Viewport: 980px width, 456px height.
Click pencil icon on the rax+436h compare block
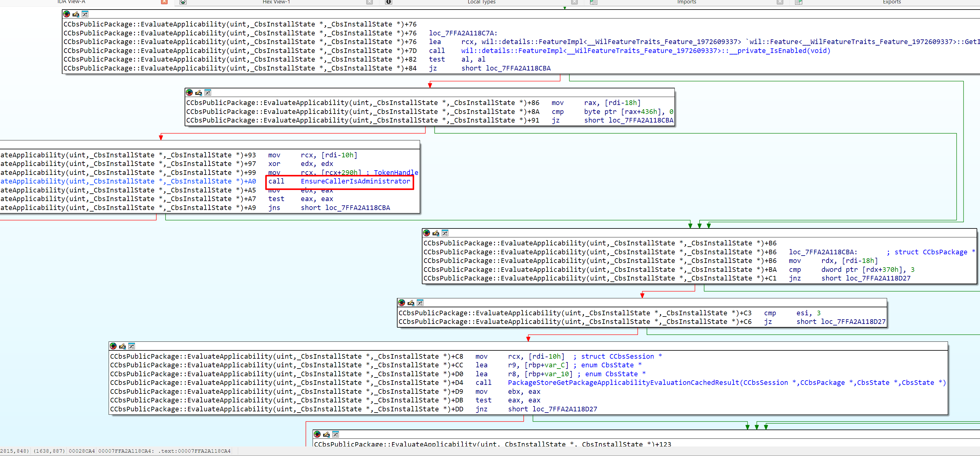click(x=198, y=92)
